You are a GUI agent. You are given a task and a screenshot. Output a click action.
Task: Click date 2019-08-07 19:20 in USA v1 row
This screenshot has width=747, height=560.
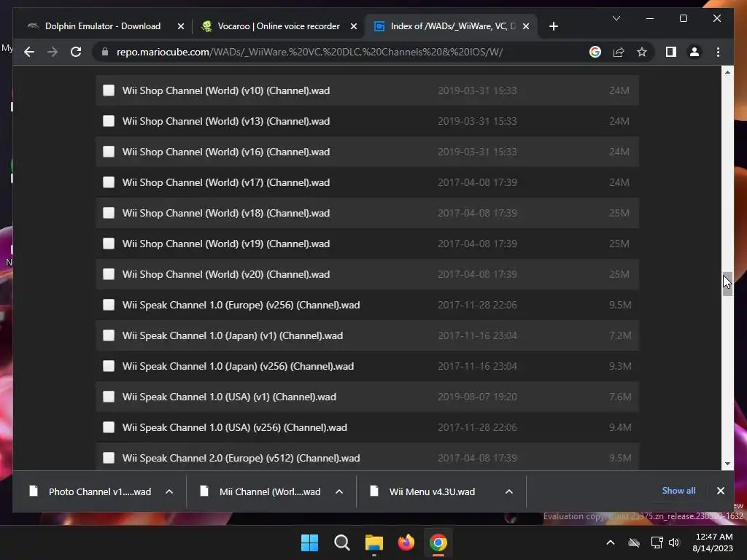click(477, 397)
